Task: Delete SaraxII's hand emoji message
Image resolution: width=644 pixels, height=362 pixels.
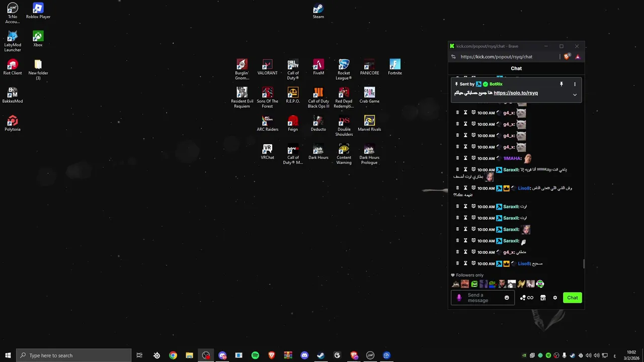Action: (457, 241)
